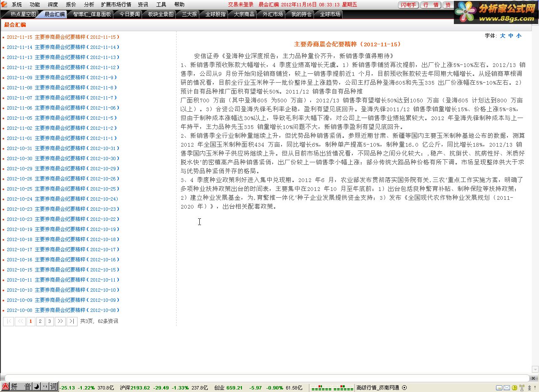Image resolution: width=539 pixels, height=392 pixels.
Task: Switch to the 全球市场 tab
Action: pos(330,14)
